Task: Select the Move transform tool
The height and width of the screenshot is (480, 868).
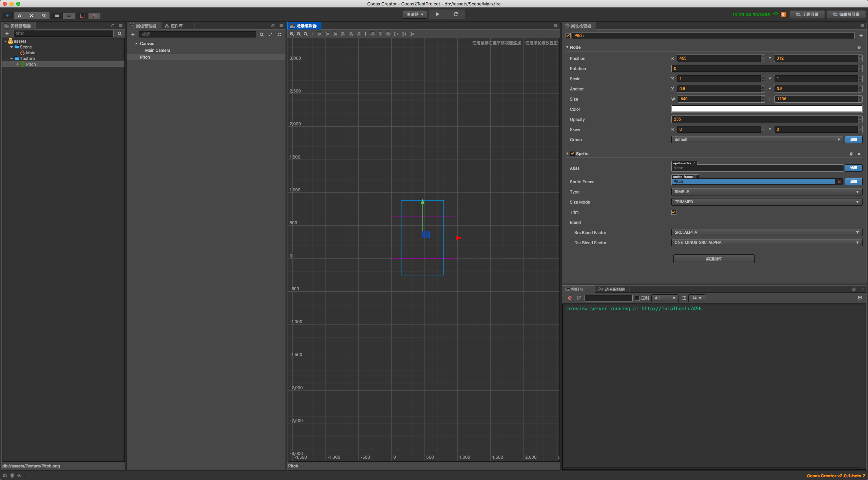Action: tap(7, 16)
